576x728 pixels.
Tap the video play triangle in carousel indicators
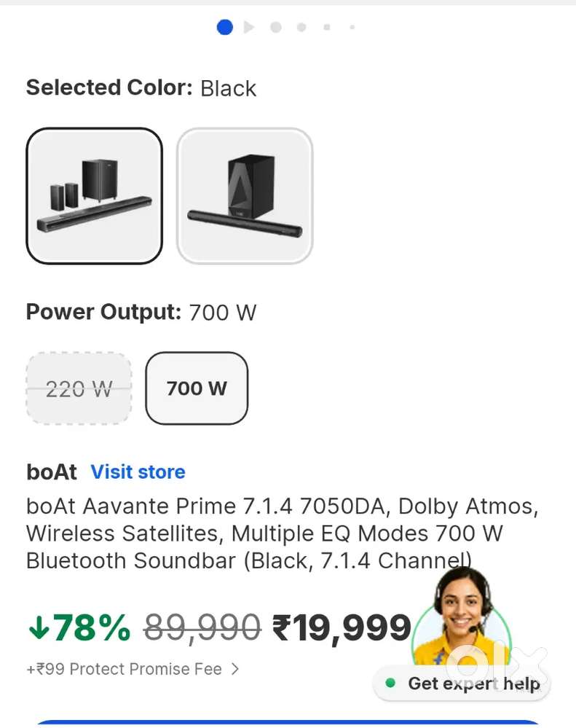point(249,27)
